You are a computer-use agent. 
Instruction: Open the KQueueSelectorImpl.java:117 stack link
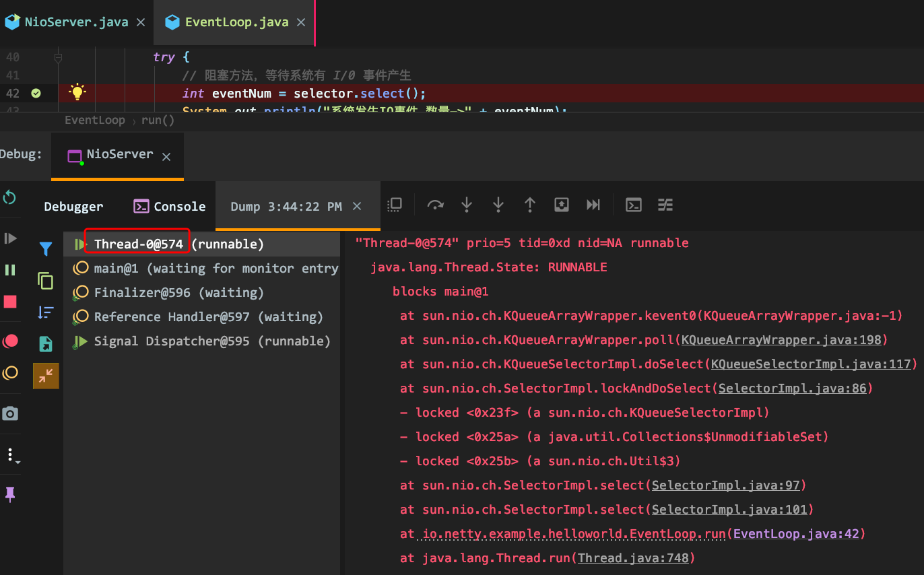811,364
